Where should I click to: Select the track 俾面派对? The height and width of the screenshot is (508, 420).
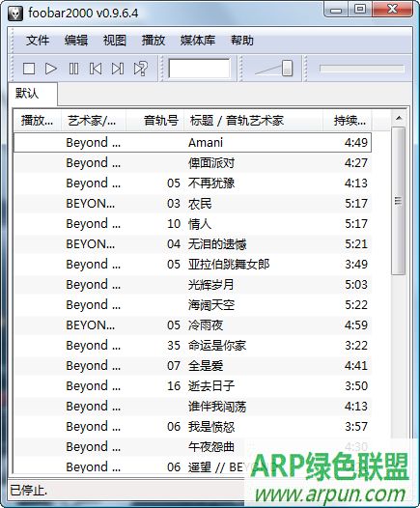pyautogui.click(x=192, y=162)
